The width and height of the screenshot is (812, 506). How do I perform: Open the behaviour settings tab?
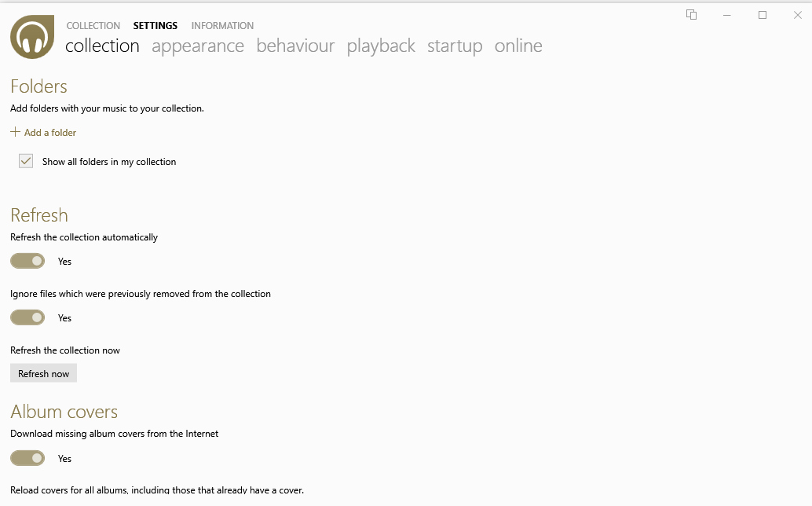[295, 46]
